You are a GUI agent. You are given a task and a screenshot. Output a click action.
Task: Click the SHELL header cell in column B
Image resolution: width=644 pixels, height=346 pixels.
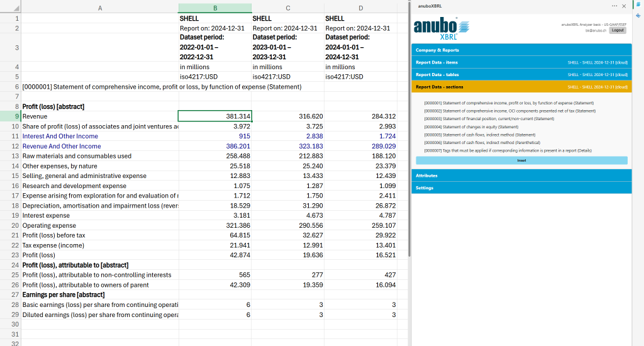(215, 18)
